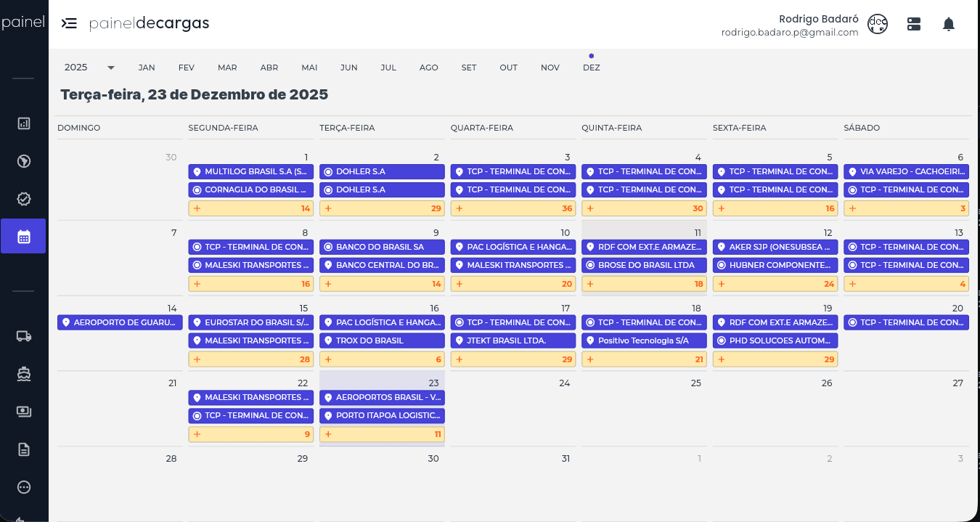This screenshot has width=980, height=522.
Task: Select day 7 in the calendar
Action: click(173, 232)
